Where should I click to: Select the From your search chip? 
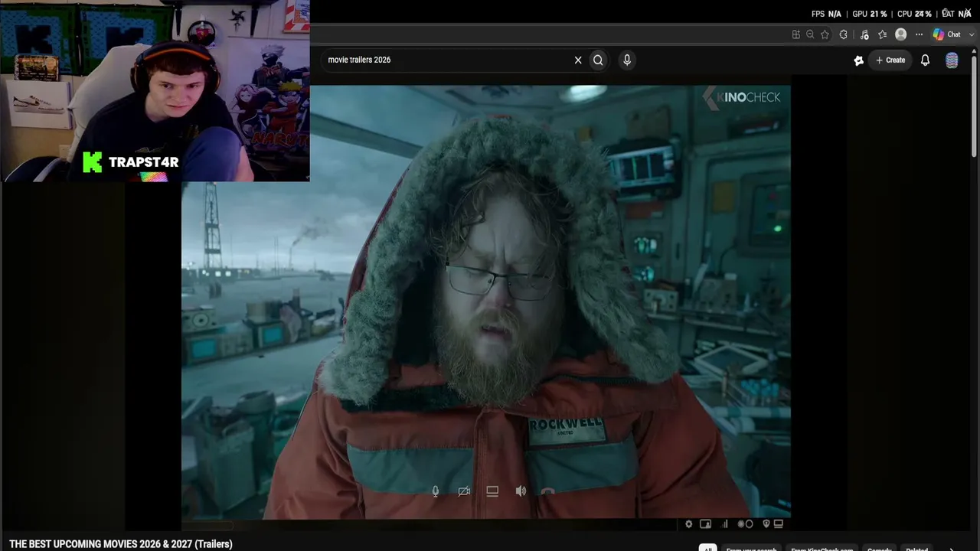(751, 549)
